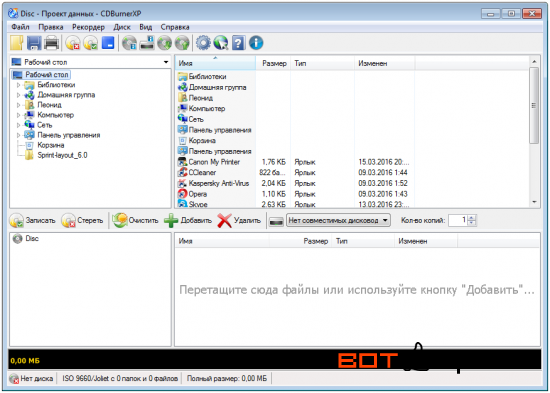550x393 pixels.
Task: Click the disc capacity bar showing 0,00 МБ
Action: (275, 360)
